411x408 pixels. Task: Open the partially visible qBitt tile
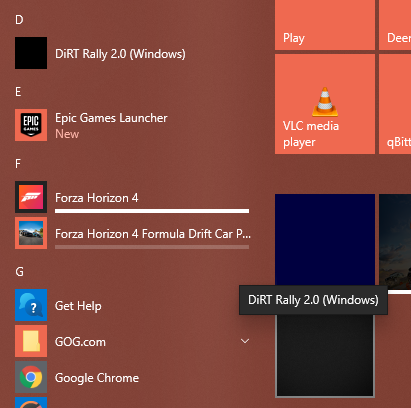pos(395,104)
